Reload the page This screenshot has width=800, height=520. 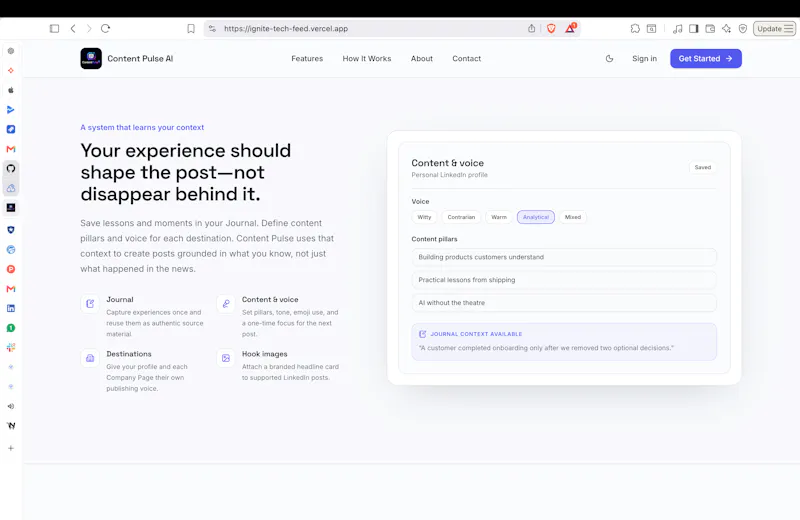(106, 29)
